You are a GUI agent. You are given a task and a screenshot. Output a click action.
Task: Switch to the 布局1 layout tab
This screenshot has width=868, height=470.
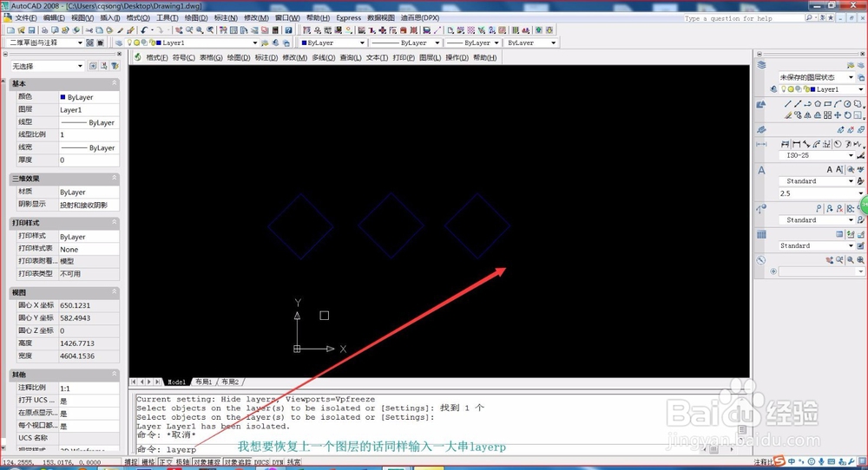(x=203, y=382)
